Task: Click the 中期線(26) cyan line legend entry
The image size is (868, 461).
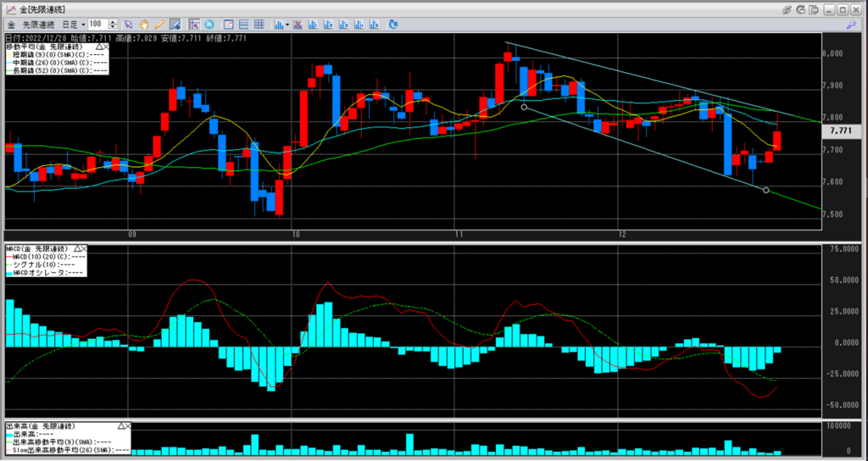Action: 57,63
